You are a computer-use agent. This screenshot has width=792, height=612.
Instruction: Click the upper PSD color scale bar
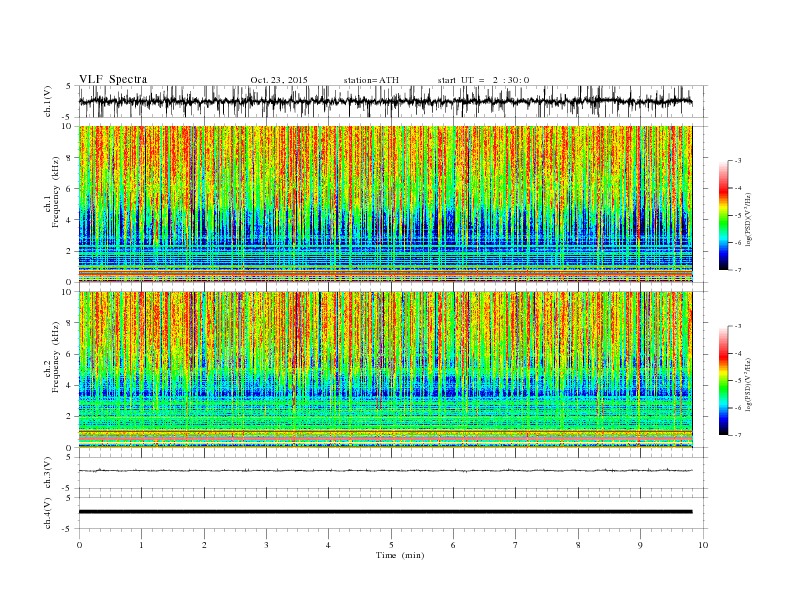(723, 215)
